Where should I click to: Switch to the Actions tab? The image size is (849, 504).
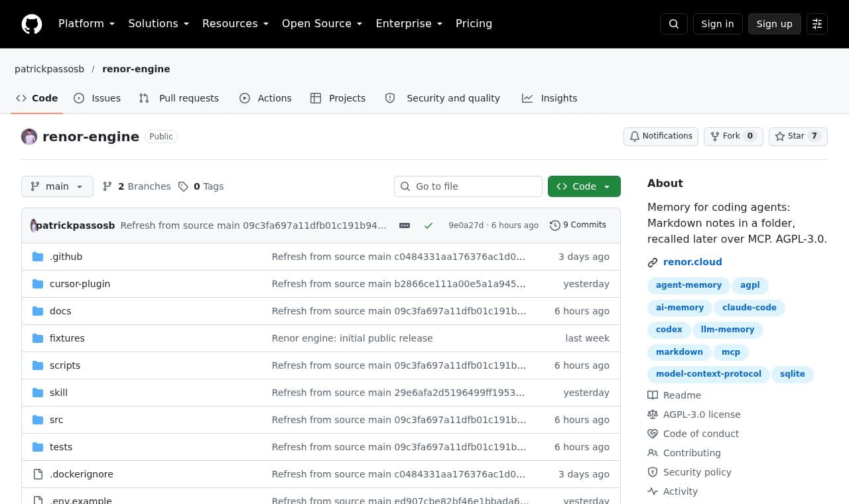266,98
